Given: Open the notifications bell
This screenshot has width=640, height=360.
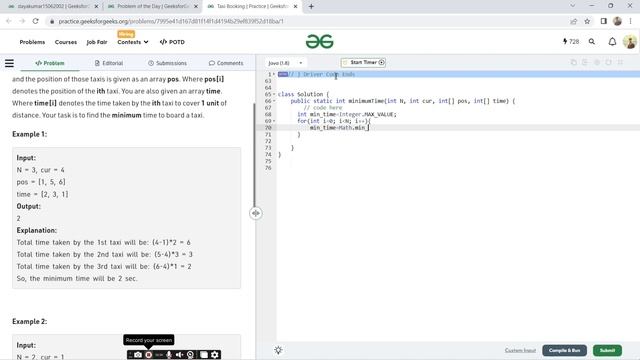Looking at the screenshot, I should (612, 42).
